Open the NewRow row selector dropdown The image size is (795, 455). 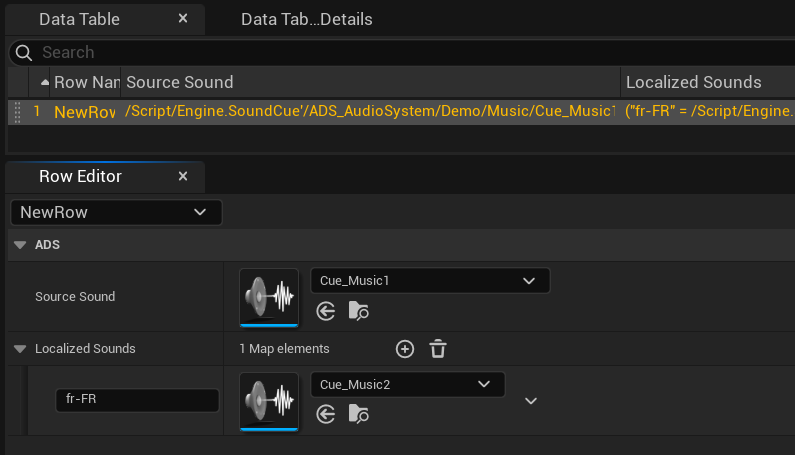pyautogui.click(x=116, y=212)
